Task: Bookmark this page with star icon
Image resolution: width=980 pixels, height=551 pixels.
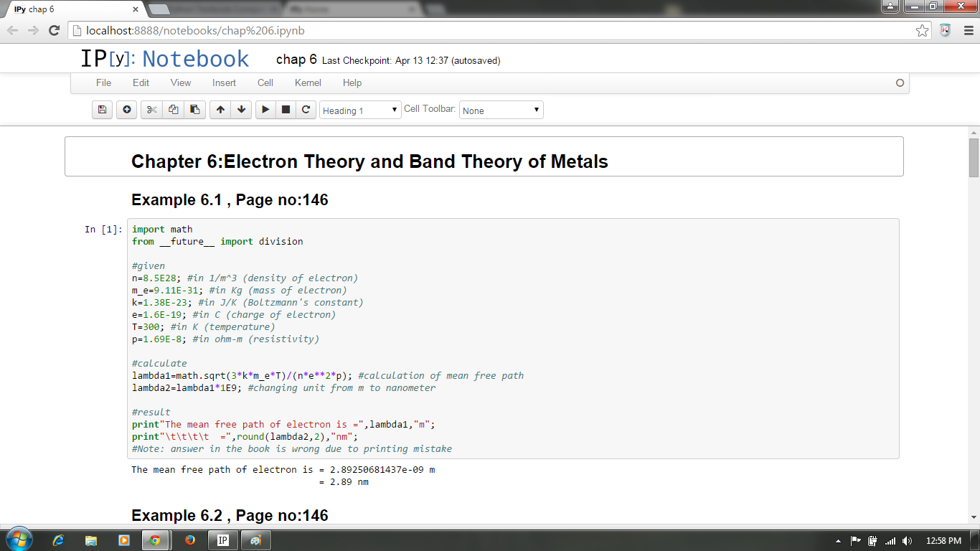Action: tap(922, 30)
